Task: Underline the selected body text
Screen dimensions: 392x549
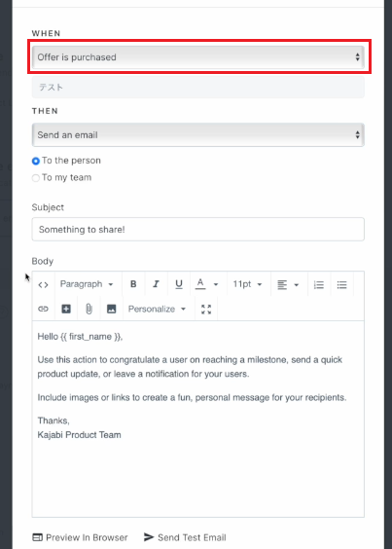Action: [179, 284]
